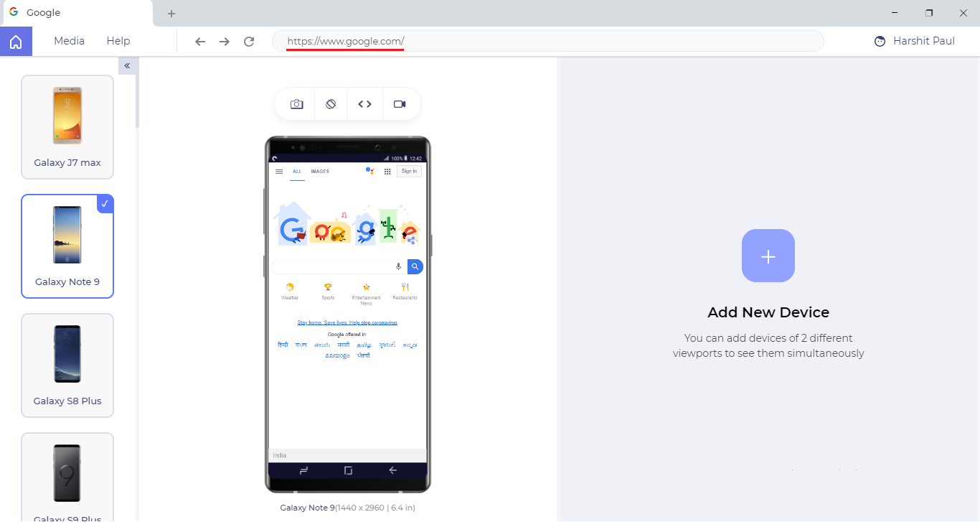Go back with the left arrow

[200, 42]
